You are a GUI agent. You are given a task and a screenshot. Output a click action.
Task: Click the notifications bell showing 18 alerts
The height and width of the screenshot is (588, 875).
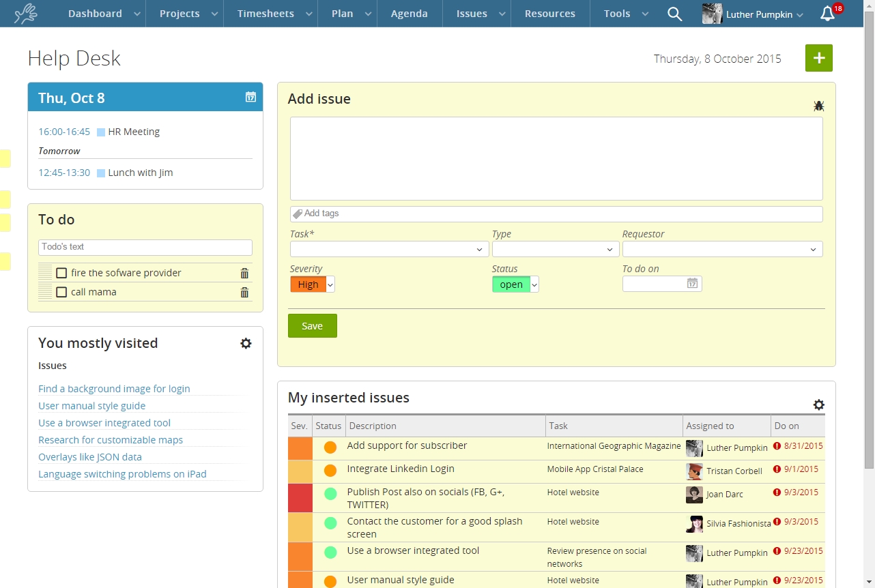[827, 14]
